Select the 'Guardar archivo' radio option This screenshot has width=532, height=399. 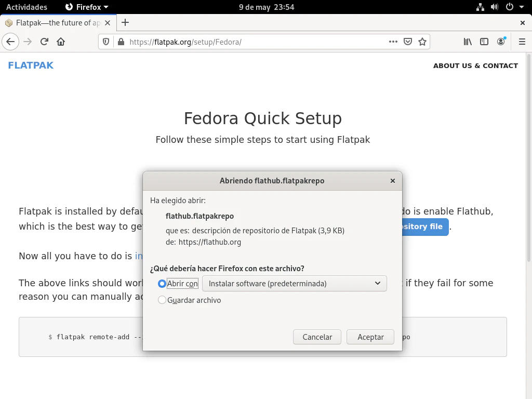coord(162,300)
